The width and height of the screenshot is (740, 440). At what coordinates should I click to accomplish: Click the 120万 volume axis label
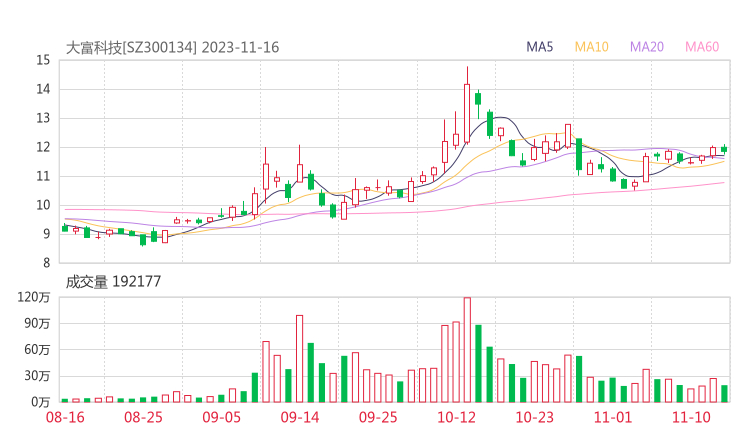[x=34, y=297]
